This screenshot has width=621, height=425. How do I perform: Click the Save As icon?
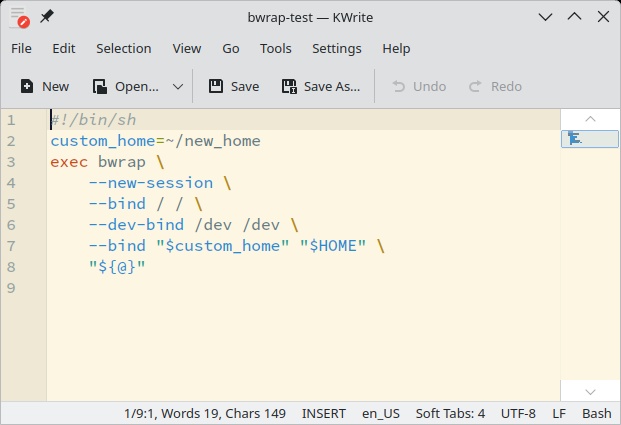[x=289, y=86]
